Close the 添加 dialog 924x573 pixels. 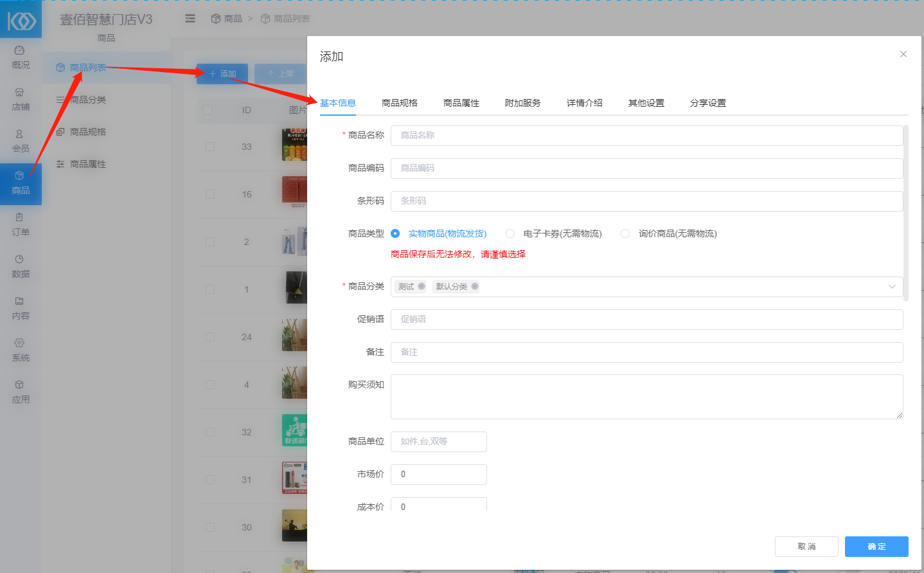pyautogui.click(x=903, y=54)
